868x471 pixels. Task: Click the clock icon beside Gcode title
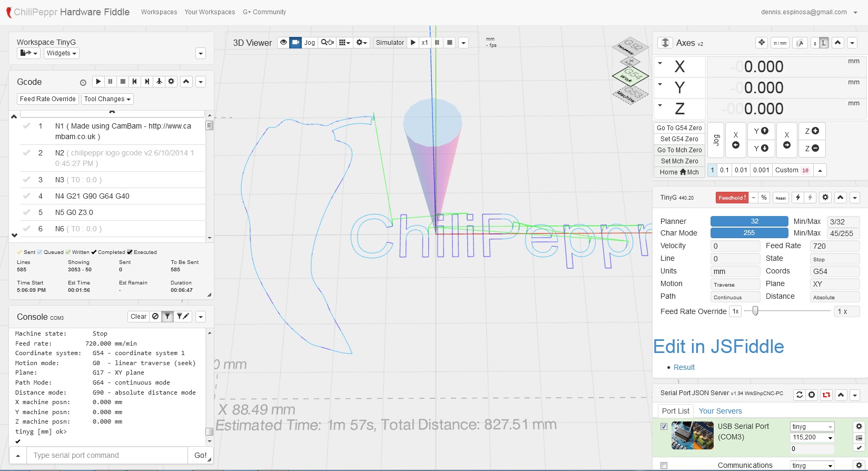pos(83,82)
